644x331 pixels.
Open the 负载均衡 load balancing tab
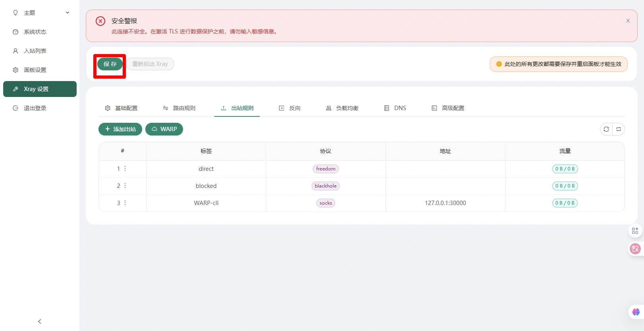[x=342, y=108]
